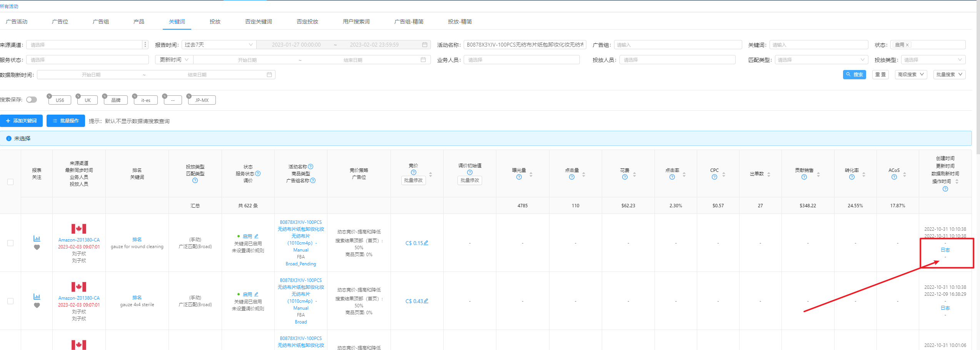Click the 关键词 input field
The height and width of the screenshot is (350, 980).
point(818,45)
